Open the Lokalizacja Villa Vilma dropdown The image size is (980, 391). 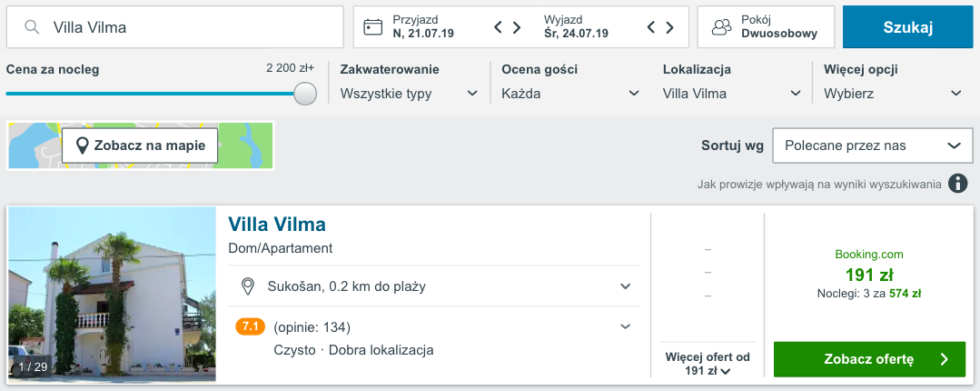pos(732,94)
